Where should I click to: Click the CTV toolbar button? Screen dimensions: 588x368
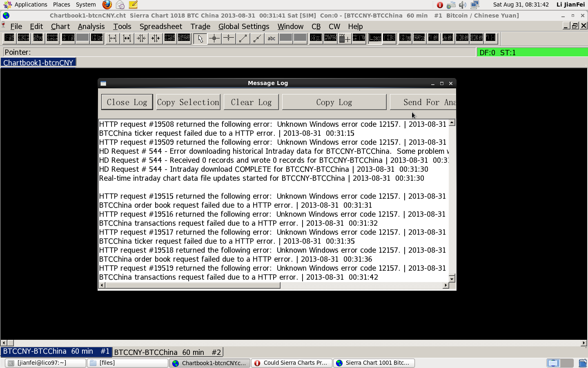click(359, 38)
